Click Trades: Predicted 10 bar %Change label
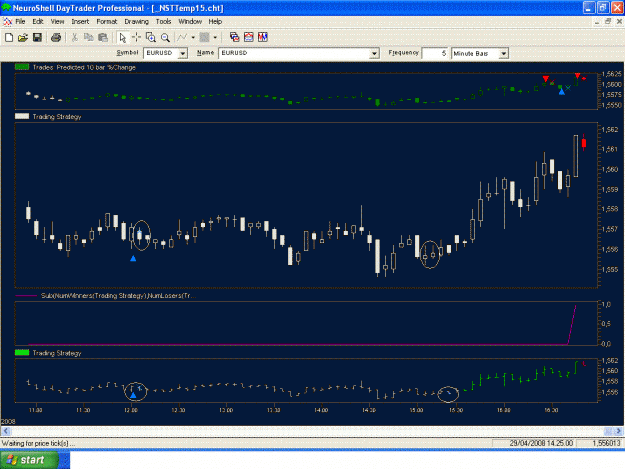The width and height of the screenshot is (625, 469). click(84, 67)
